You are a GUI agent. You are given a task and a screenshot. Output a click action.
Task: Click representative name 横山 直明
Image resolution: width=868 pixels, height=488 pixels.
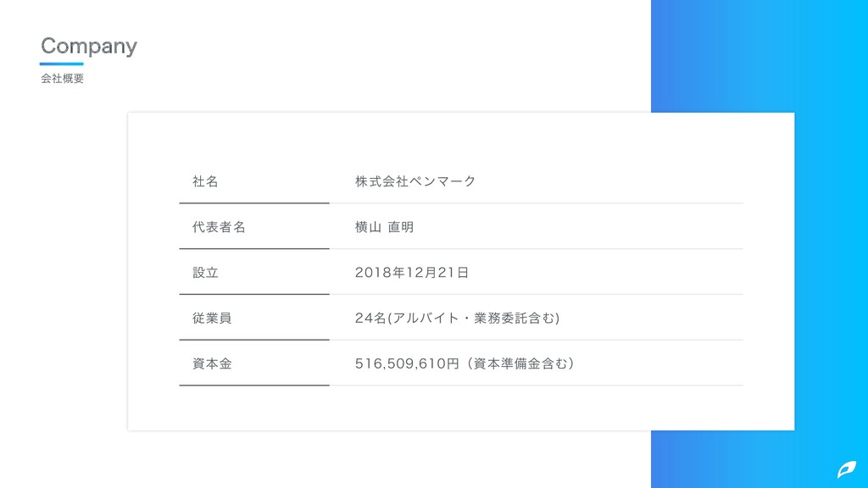pyautogui.click(x=384, y=227)
